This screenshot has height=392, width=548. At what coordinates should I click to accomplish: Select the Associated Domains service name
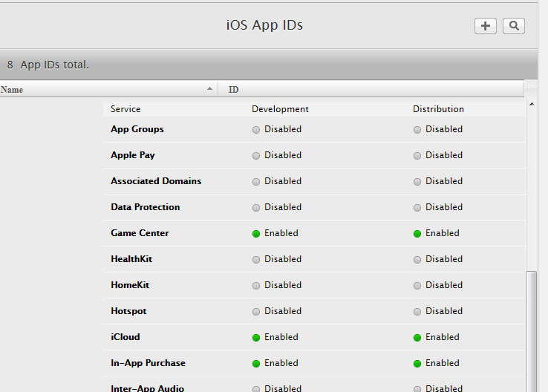point(156,181)
